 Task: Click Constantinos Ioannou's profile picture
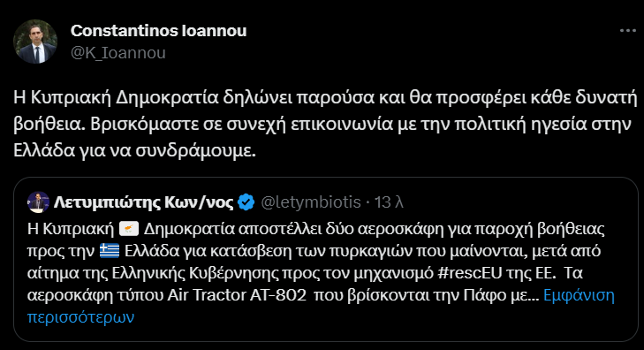(35, 42)
